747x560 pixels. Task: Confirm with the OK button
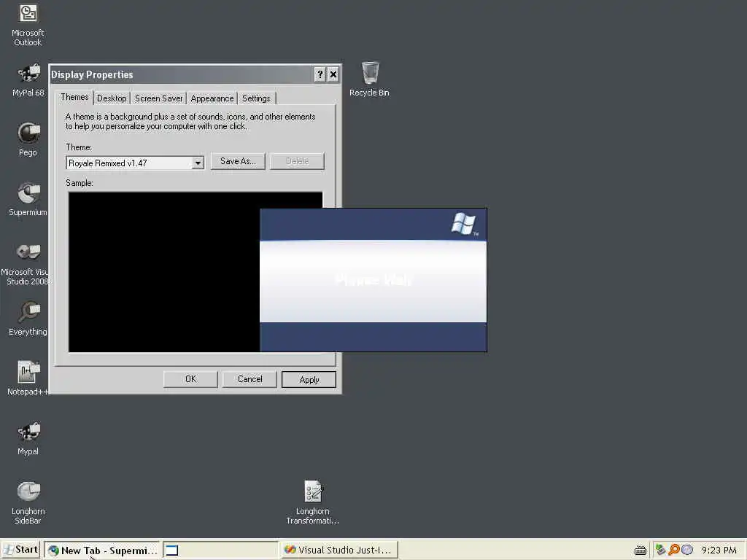(x=190, y=379)
